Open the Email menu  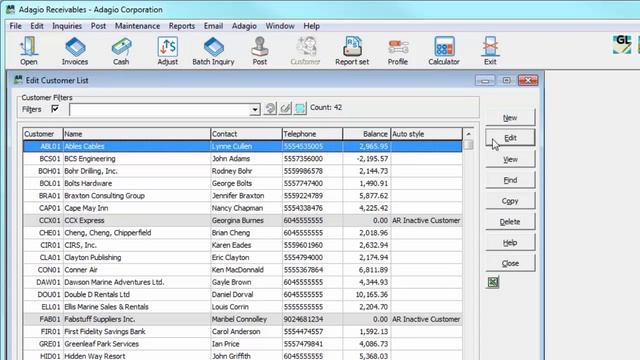213,26
